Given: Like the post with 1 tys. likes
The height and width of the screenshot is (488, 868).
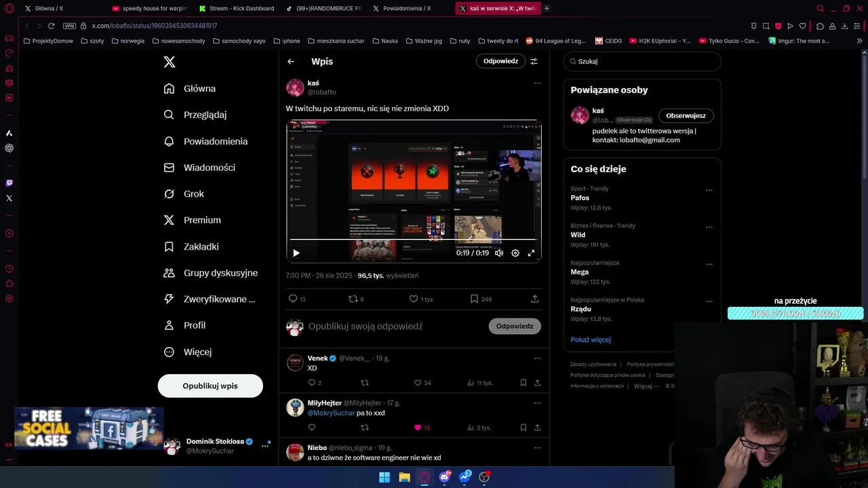Looking at the screenshot, I should click(x=421, y=299).
